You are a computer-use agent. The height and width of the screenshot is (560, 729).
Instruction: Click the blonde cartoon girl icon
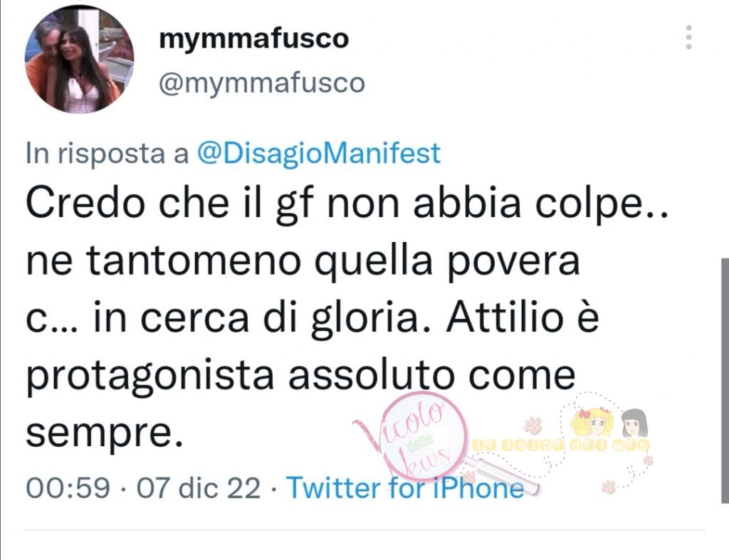(591, 423)
